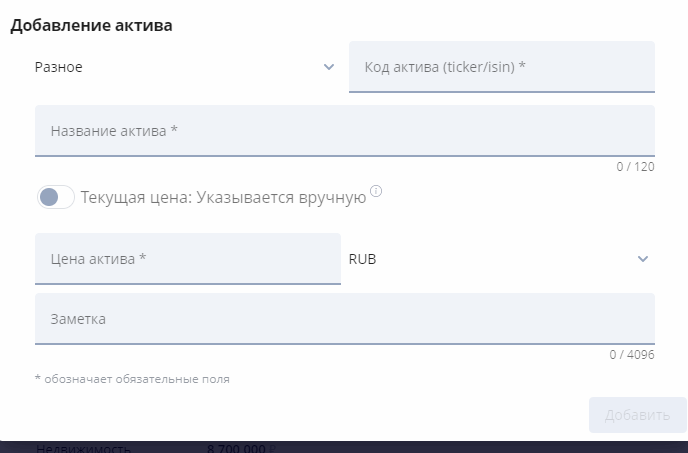The height and width of the screenshot is (453, 688).
Task: Click the 'Заметка' note field
Action: pos(344,319)
